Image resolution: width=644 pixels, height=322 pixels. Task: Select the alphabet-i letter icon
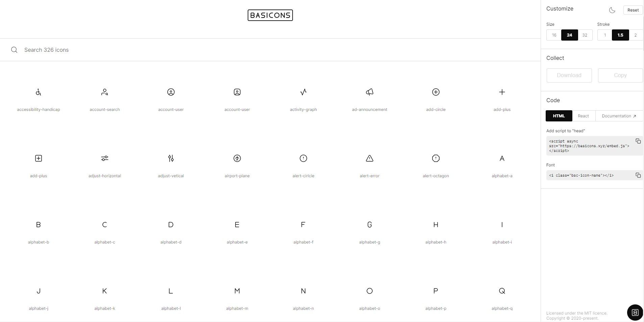pyautogui.click(x=502, y=225)
